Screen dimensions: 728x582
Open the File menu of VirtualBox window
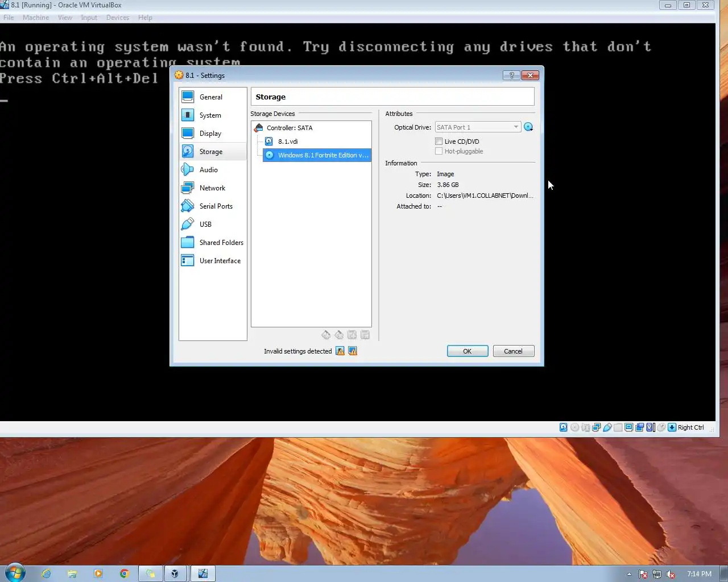9,18
